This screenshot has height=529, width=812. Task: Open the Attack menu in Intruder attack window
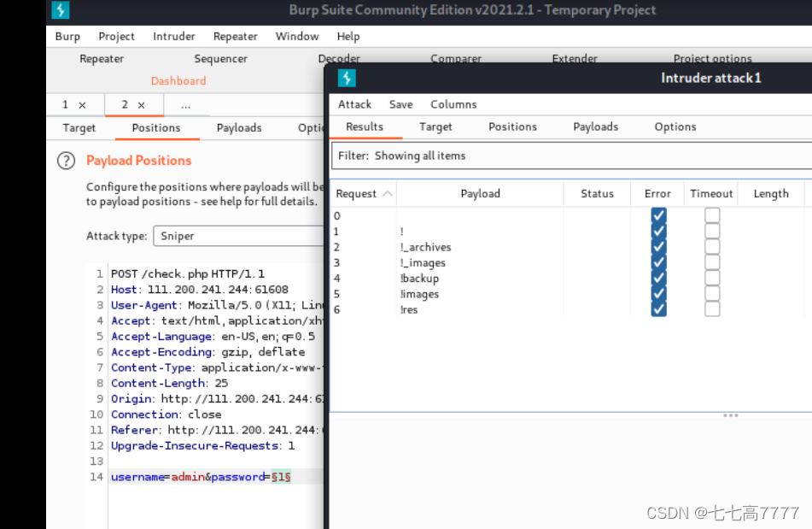point(354,104)
